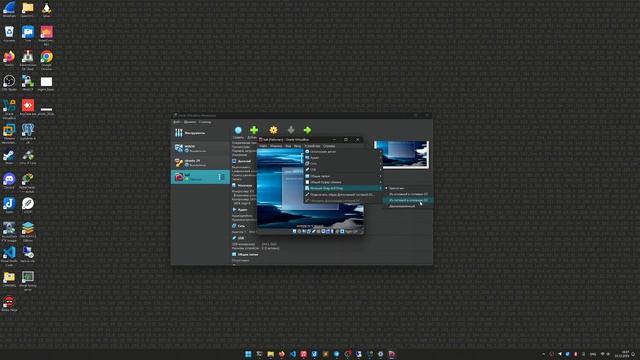The width and height of the screenshot is (640, 360).
Task: Open Файл menu in VirtualBox Manager
Action: point(177,122)
